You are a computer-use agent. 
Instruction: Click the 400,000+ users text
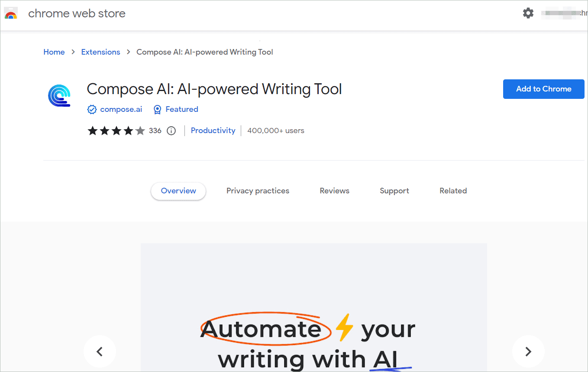pos(276,131)
